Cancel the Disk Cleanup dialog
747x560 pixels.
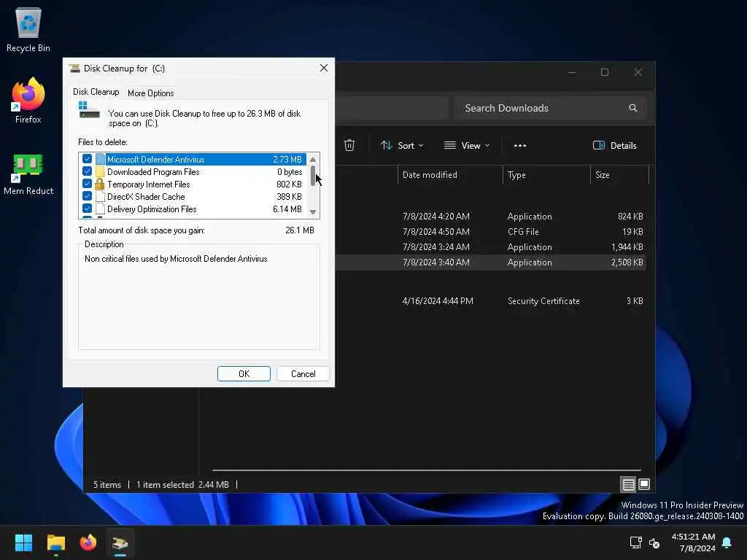point(303,374)
